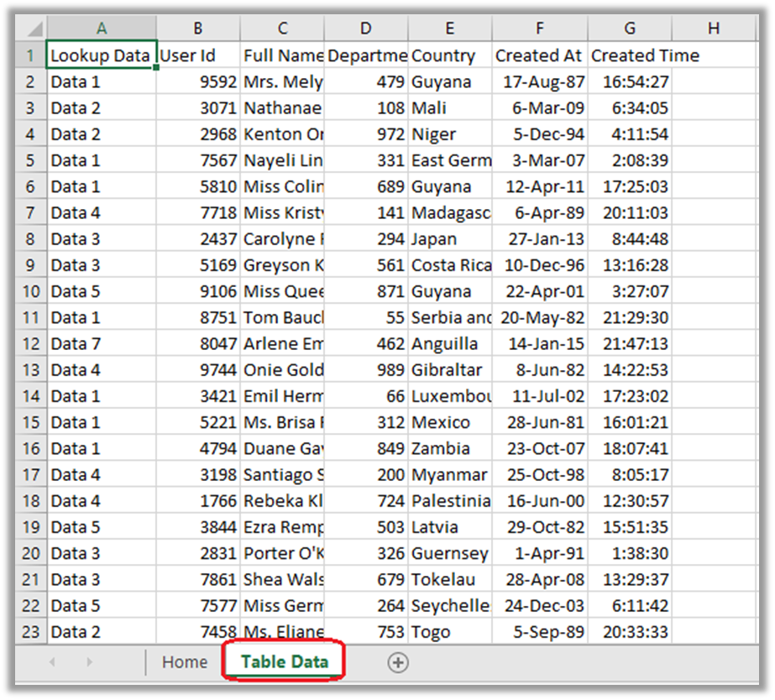Select column C header
Image resolution: width=775 pixels, height=700 pixels.
(x=282, y=29)
